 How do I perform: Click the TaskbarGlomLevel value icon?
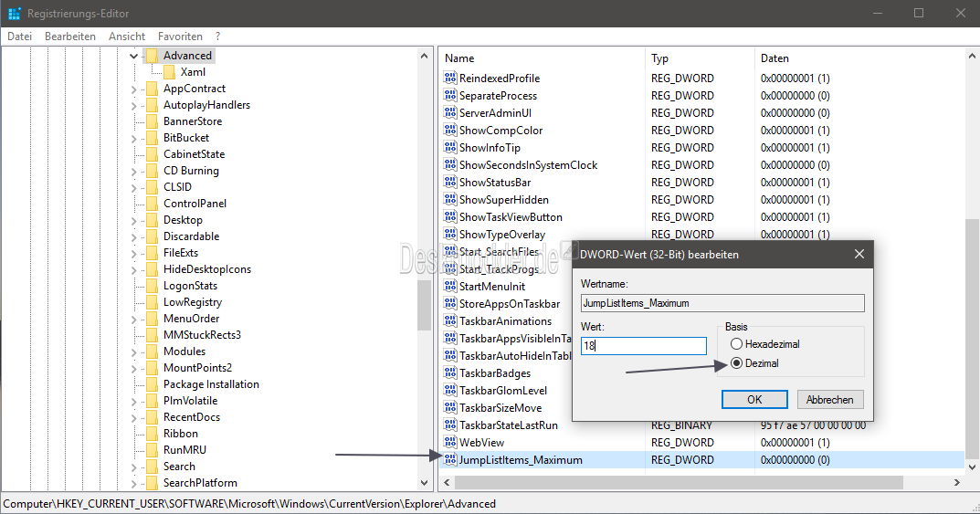tap(450, 391)
